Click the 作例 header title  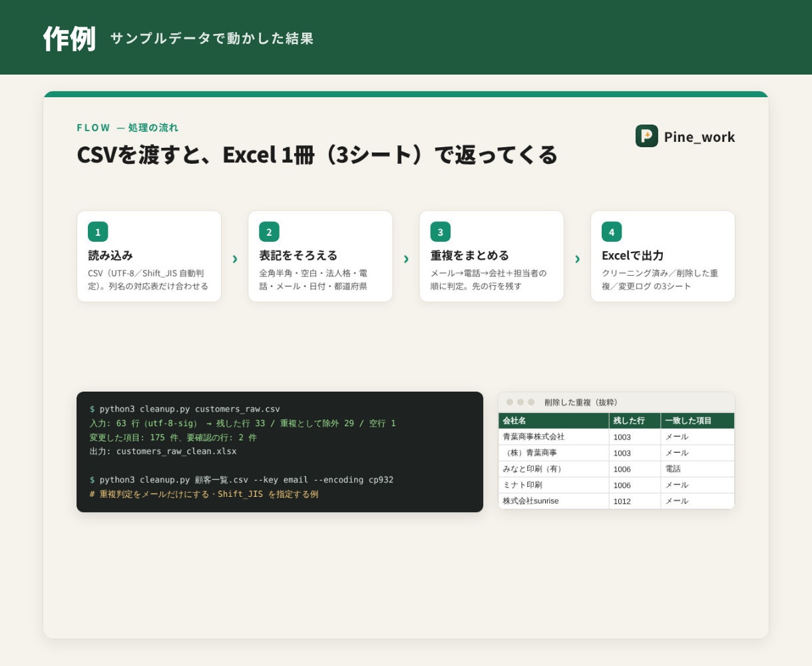click(70, 38)
